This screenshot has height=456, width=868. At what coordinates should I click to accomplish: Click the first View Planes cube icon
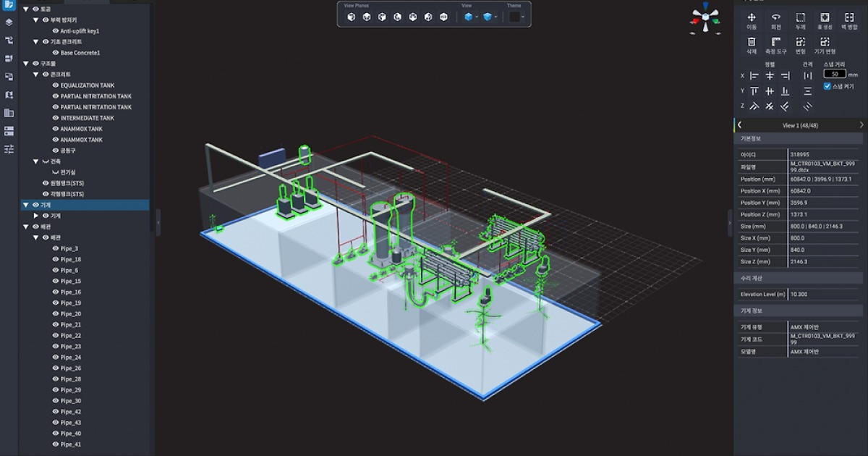[352, 17]
